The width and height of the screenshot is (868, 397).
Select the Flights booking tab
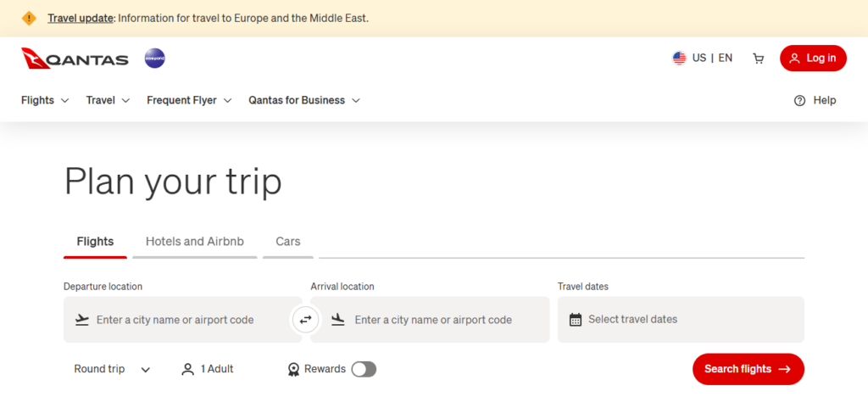point(95,242)
